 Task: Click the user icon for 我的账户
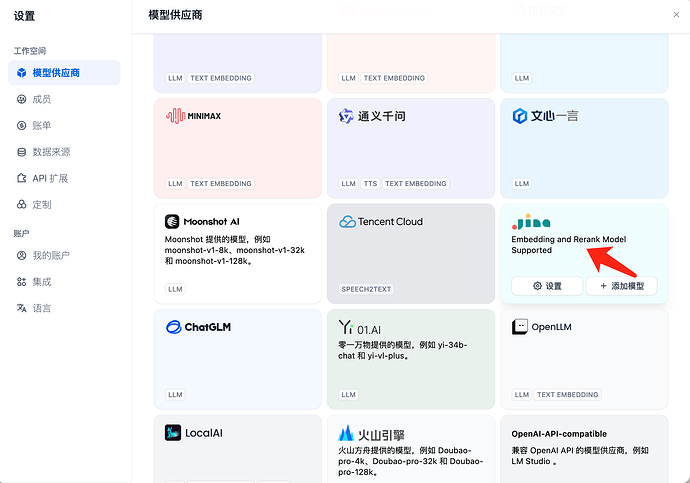(x=22, y=255)
